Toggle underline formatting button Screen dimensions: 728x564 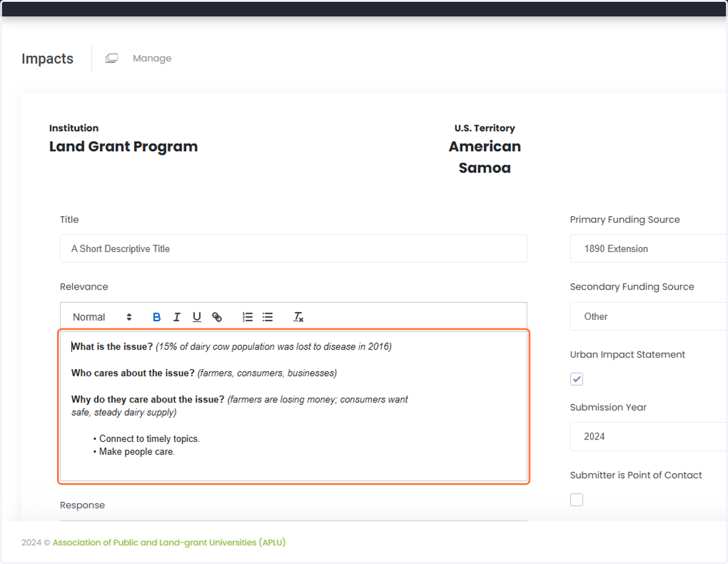(x=197, y=317)
